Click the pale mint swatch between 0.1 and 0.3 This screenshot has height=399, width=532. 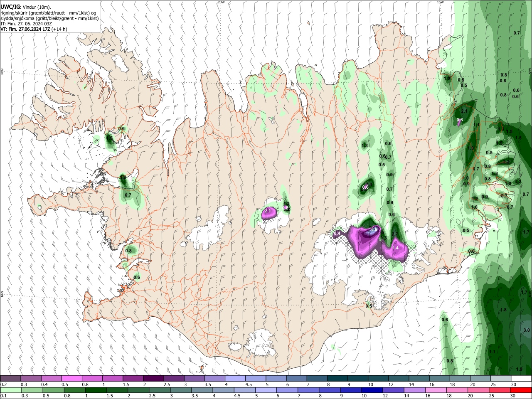tap(10, 390)
